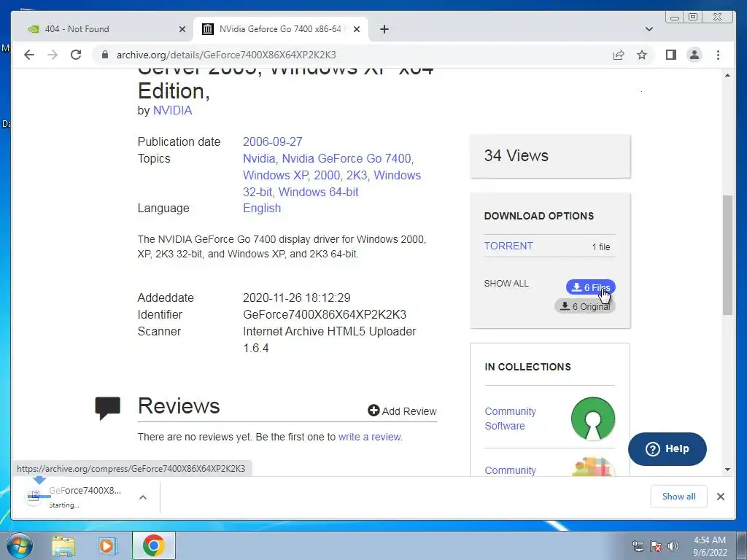Click the Action Center flag tray icon
Screen dimensions: 747x560
656,546
